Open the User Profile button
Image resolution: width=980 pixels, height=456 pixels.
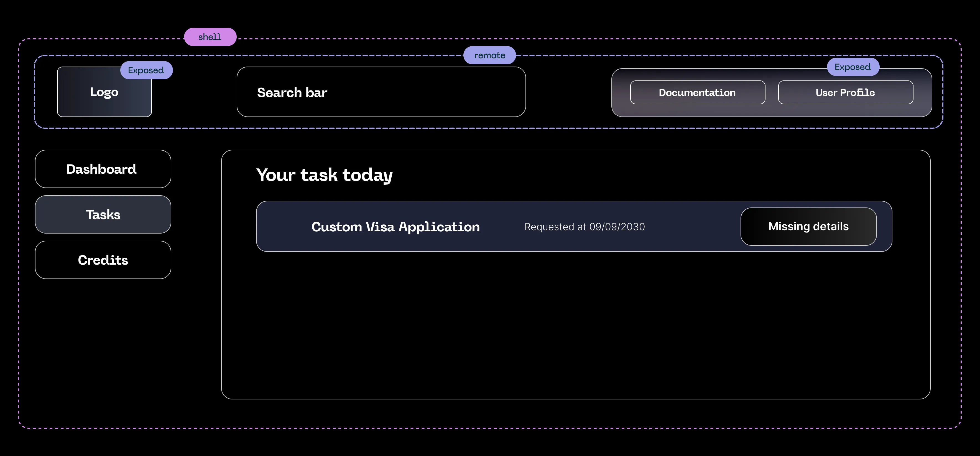[845, 92]
